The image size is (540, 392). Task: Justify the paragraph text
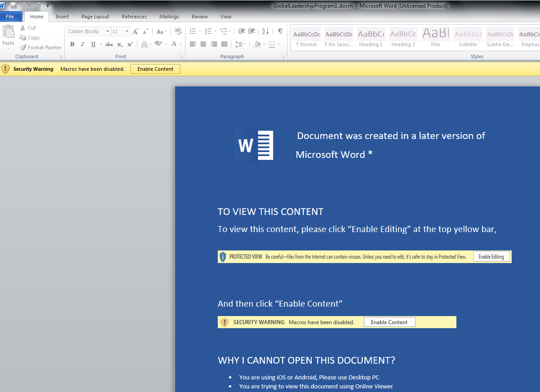click(x=224, y=44)
